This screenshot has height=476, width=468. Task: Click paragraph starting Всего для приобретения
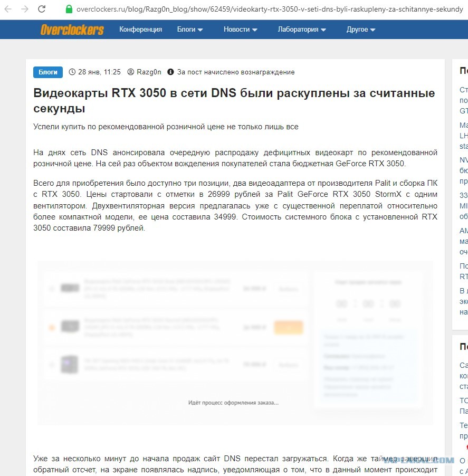coord(235,205)
